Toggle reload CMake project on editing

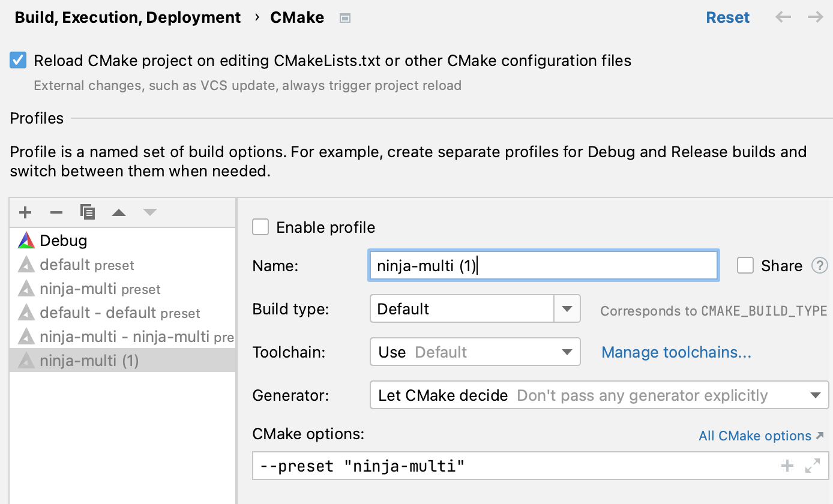pos(19,60)
